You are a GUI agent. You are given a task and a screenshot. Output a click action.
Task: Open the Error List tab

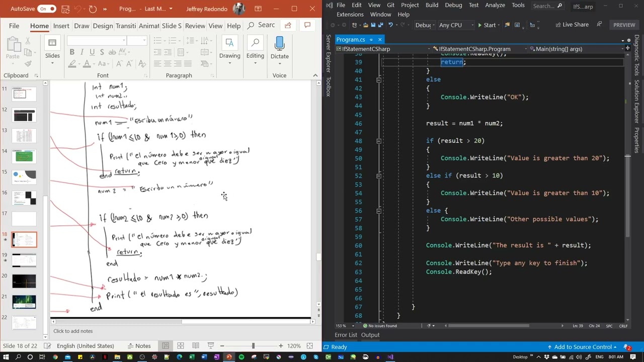point(346,335)
